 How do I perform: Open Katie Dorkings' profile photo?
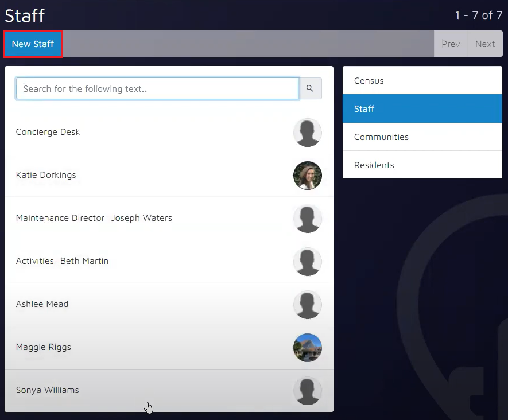click(307, 176)
